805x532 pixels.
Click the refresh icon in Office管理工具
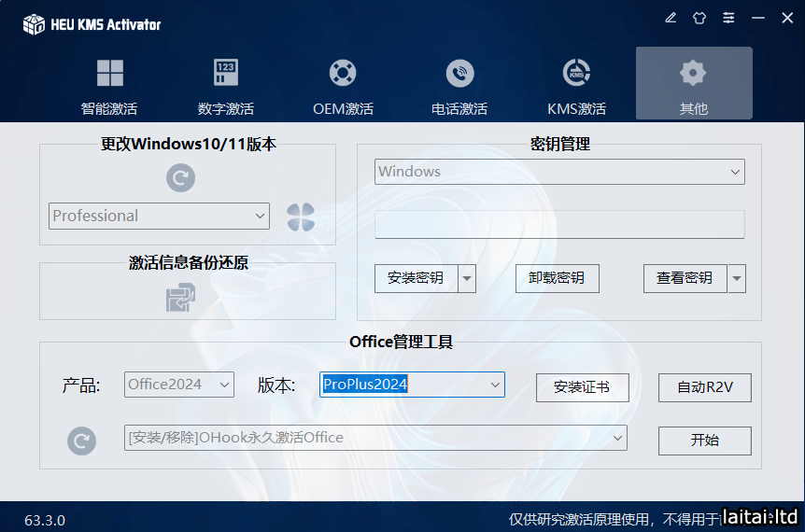coord(81,441)
